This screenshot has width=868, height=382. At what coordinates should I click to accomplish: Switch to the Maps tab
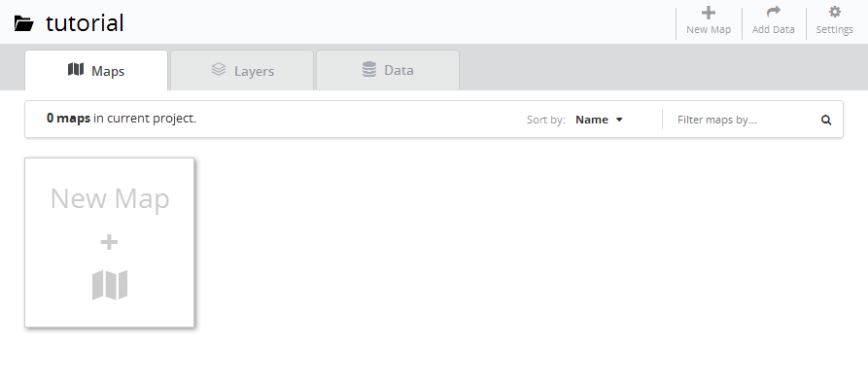(96, 70)
